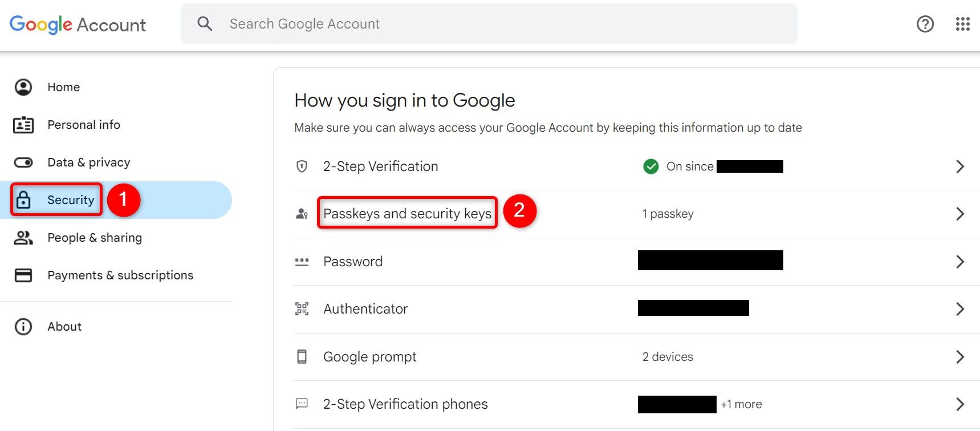
Task: Open the About page
Action: click(64, 326)
